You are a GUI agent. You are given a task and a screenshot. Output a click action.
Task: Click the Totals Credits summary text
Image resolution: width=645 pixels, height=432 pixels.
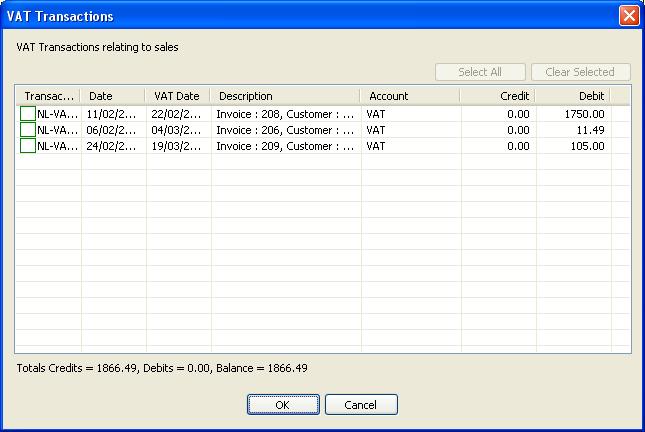[162, 368]
